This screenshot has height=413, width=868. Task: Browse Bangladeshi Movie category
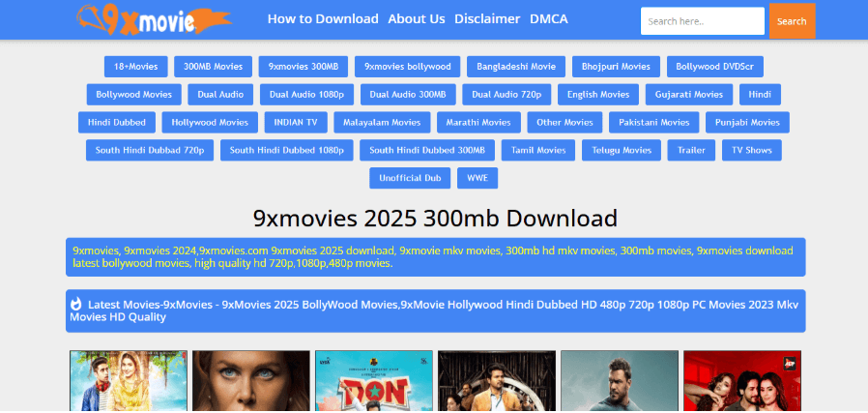pyautogui.click(x=516, y=67)
